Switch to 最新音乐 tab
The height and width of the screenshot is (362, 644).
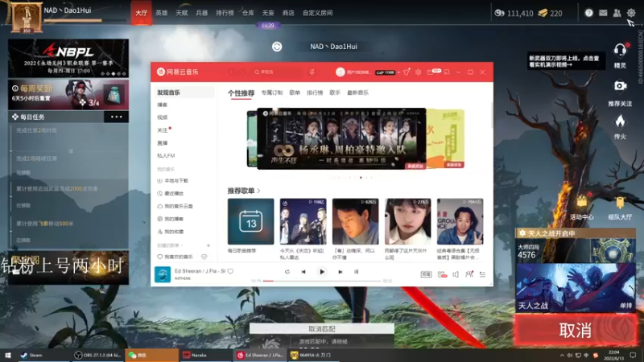(357, 93)
